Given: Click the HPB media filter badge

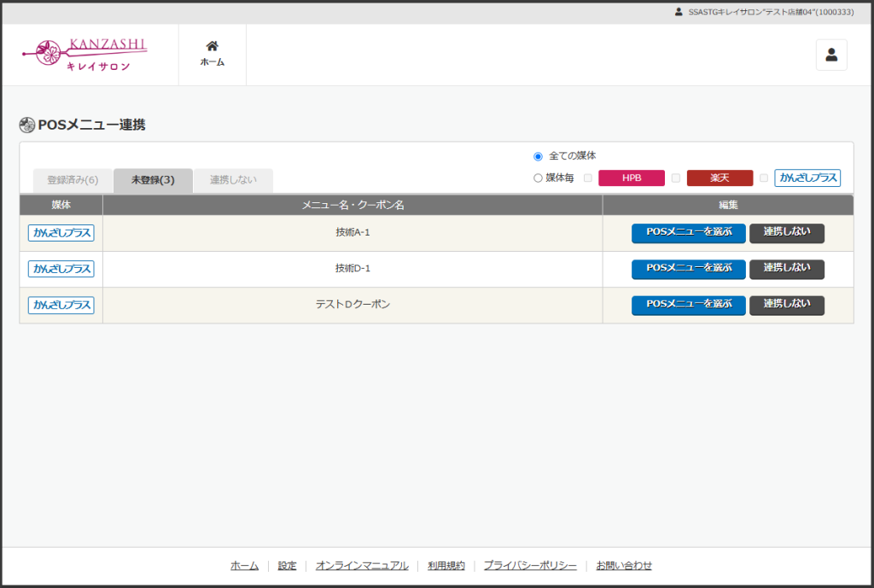Looking at the screenshot, I should tap(632, 178).
